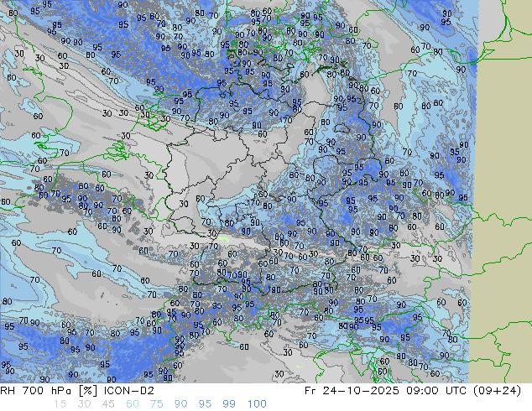Click the 'Fr 24-10-2025 09:00 UTC (09+24)' timestamp
Viewport: 532px width, 411px height.
(413, 391)
